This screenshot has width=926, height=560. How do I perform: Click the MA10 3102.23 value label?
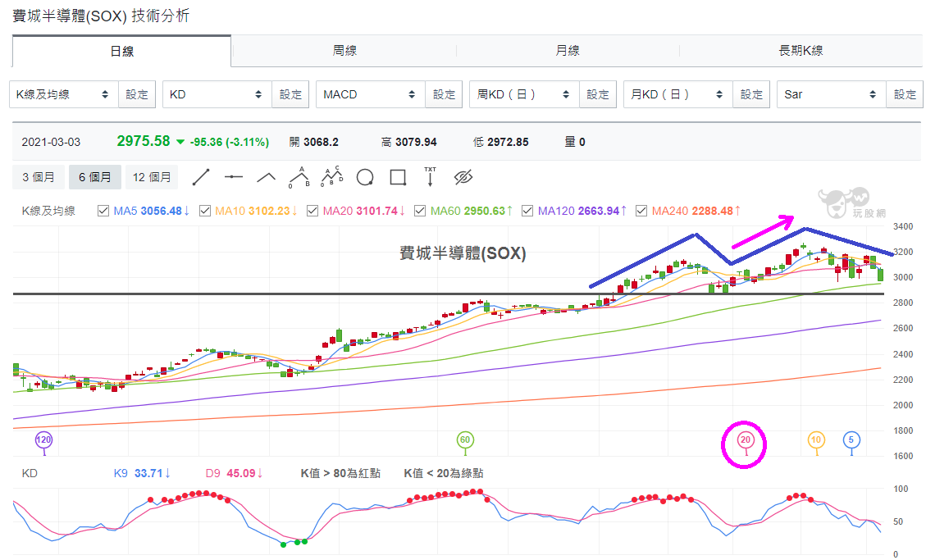tap(256, 211)
